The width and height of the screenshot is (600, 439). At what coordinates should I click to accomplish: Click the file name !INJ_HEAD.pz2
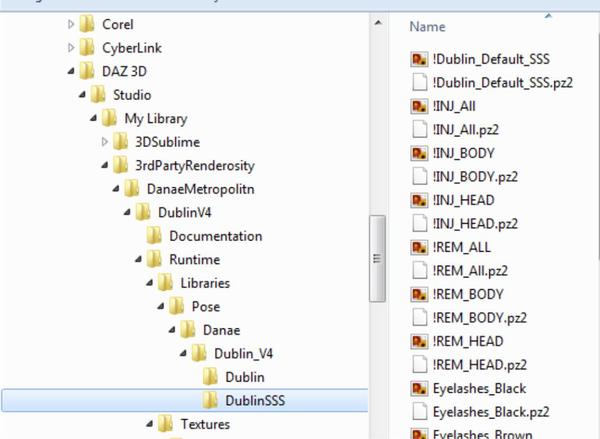(475, 224)
